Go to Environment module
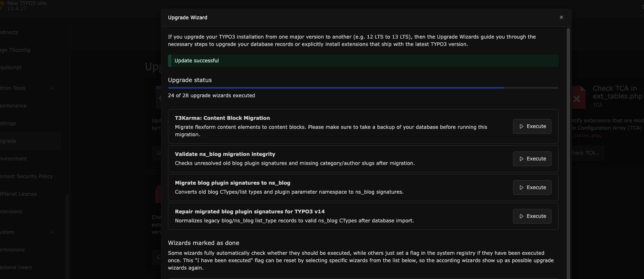The width and height of the screenshot is (644, 279). (x=14, y=159)
